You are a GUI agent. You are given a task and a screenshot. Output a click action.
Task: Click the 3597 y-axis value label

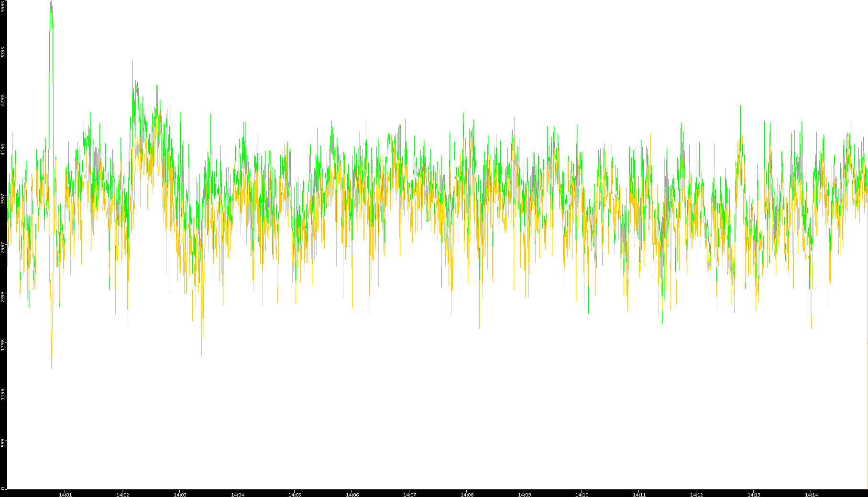3,198
